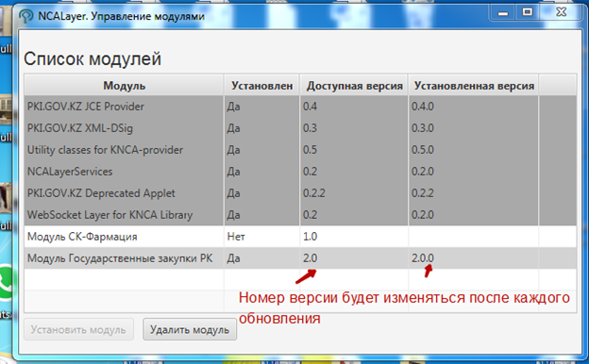
Task: Select the Модуль СК-Фармация row
Action: point(300,237)
